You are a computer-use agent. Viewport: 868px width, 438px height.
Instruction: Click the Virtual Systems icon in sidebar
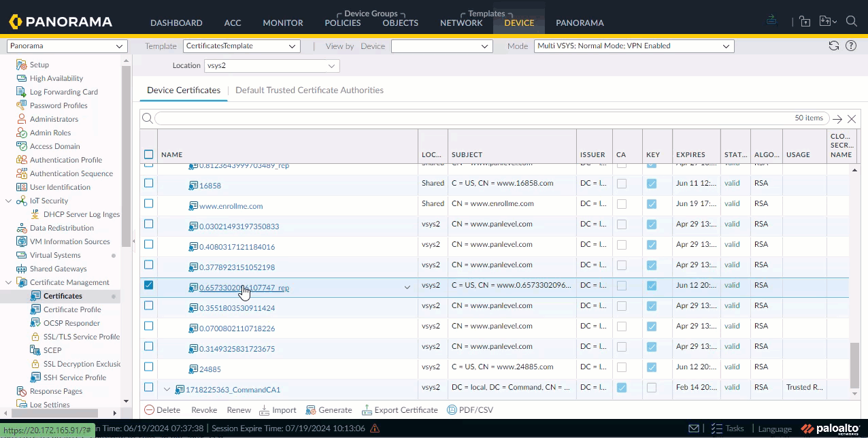pos(21,255)
